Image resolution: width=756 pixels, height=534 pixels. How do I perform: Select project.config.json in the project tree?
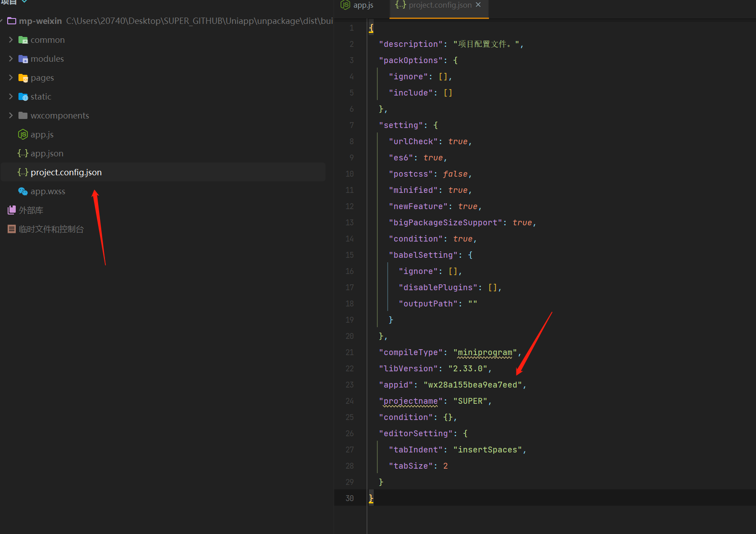click(x=66, y=172)
